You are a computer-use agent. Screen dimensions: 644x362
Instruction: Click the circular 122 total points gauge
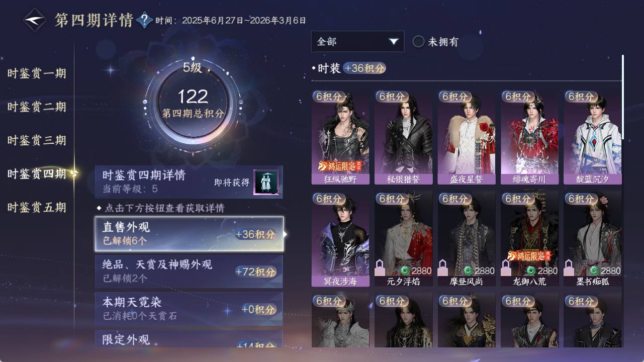pyautogui.click(x=193, y=103)
